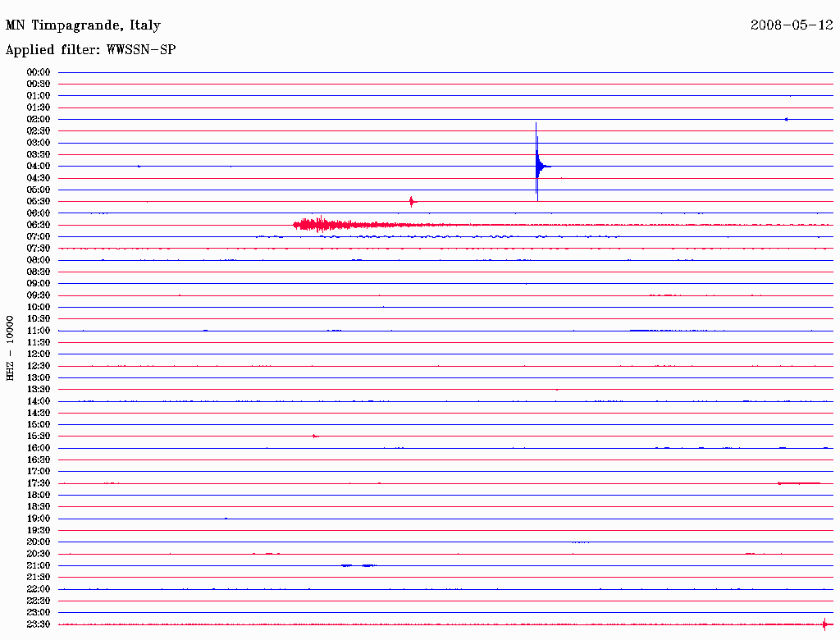Click the 01:30 time label
This screenshot has width=840, height=640.
click(x=39, y=107)
